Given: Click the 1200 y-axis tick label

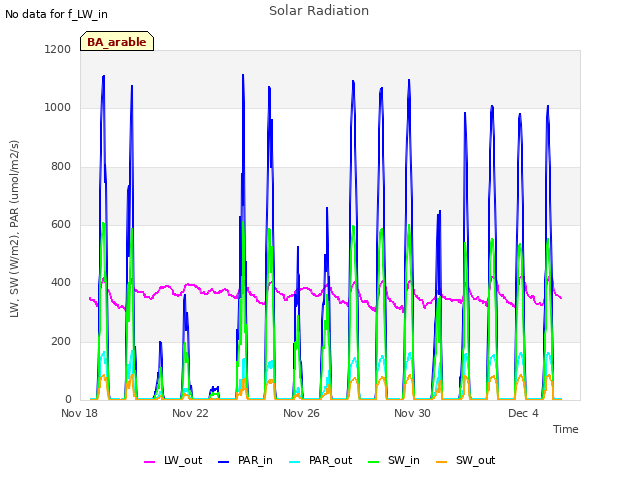Looking at the screenshot, I should [58, 49].
